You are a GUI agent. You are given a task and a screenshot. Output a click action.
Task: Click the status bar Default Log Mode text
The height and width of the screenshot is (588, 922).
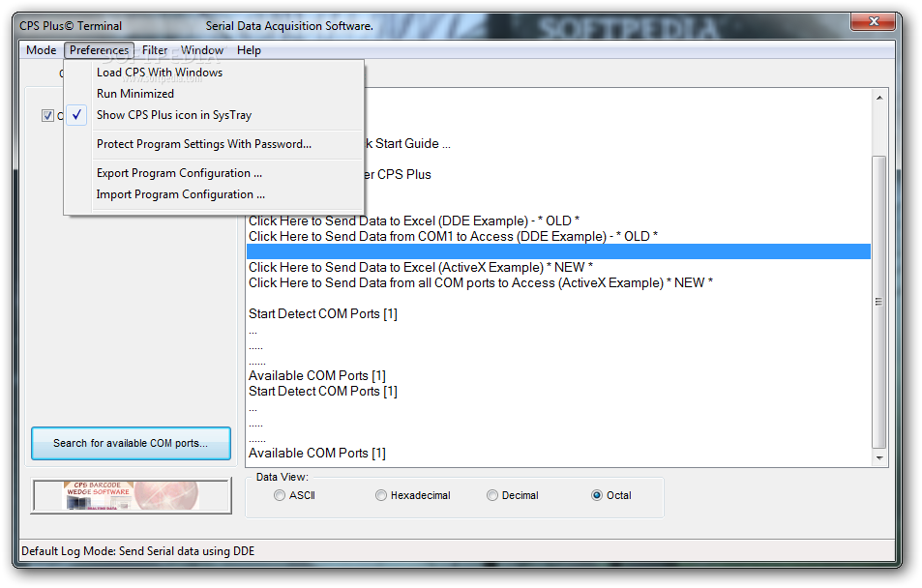[x=138, y=551]
